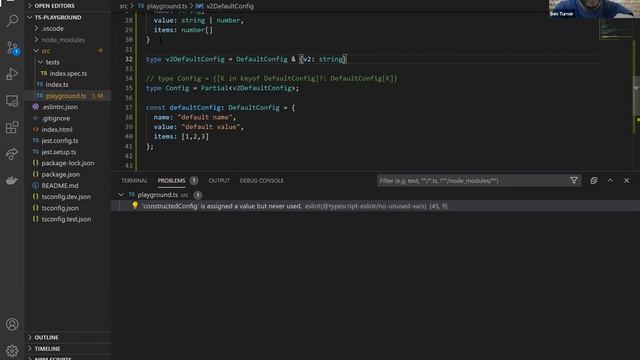Expand the node_modules folder
640x360 pixels.
[x=63, y=40]
